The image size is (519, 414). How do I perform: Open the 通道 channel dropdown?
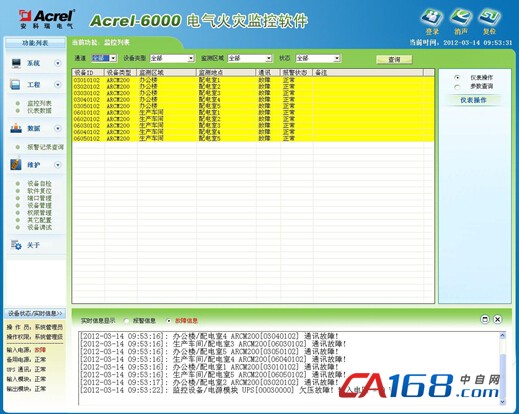coord(113,58)
